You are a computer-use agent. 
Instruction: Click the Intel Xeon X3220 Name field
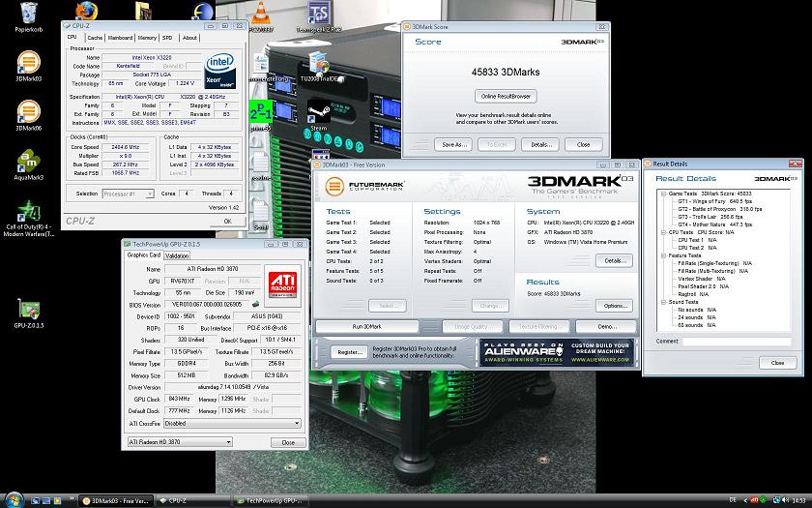click(151, 57)
